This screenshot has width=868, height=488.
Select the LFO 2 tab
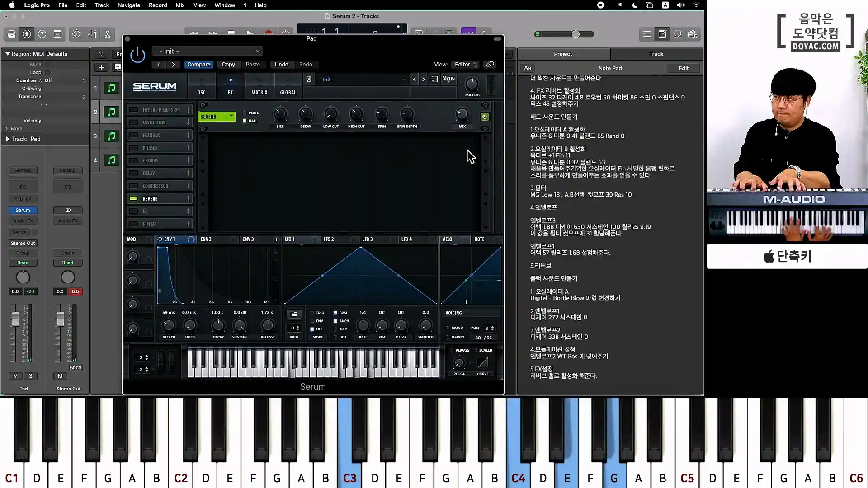click(x=329, y=239)
